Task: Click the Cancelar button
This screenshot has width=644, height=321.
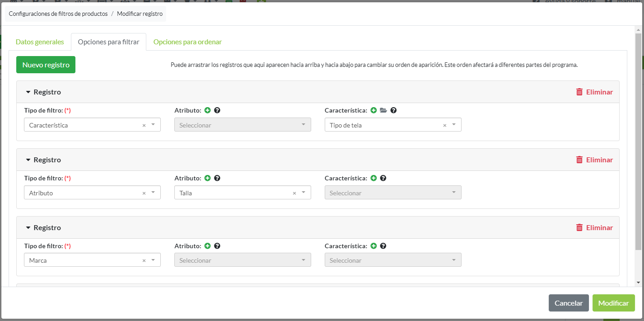Action: coord(568,303)
